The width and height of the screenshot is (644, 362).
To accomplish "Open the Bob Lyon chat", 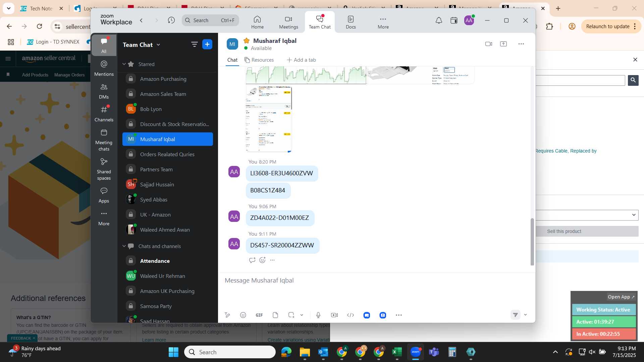I will pos(168,109).
